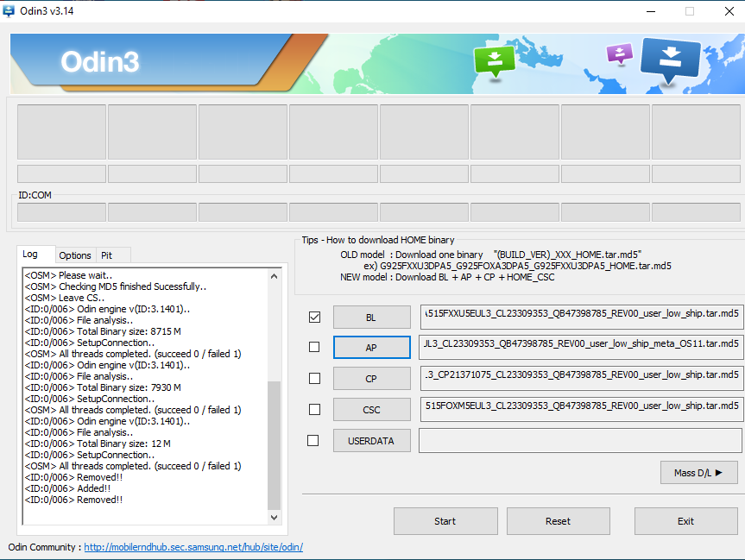Click the large blue download icon
The width and height of the screenshot is (745, 560).
[670, 60]
